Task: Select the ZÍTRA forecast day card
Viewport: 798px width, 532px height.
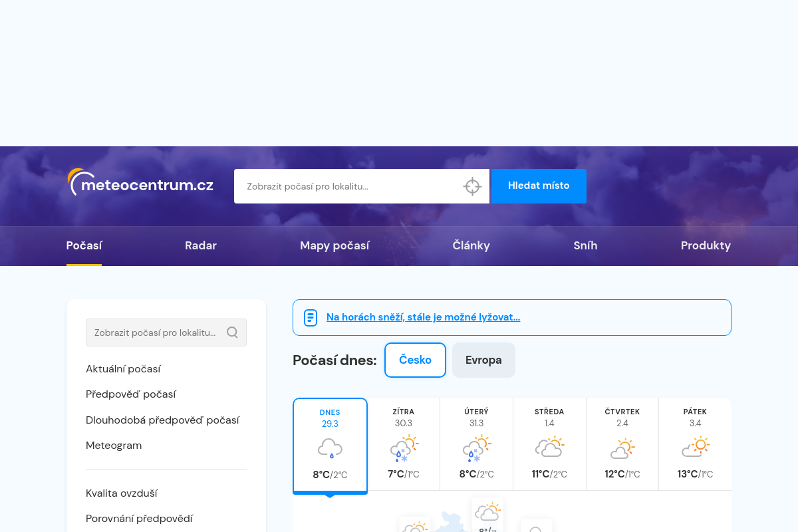Action: coord(403,444)
